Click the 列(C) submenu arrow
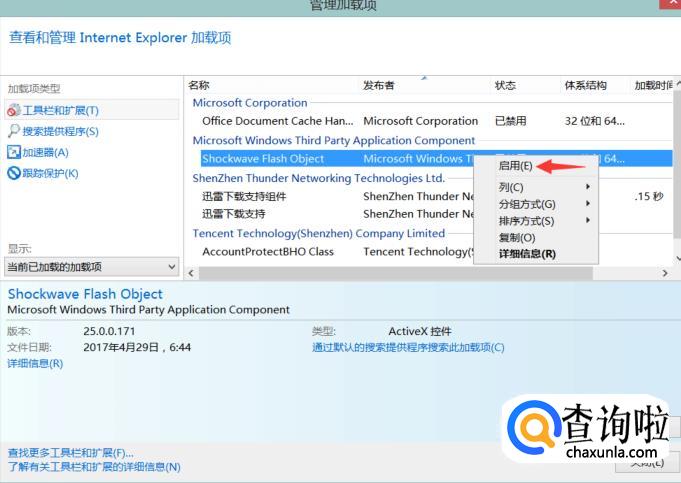This screenshot has height=483, width=681. click(588, 187)
